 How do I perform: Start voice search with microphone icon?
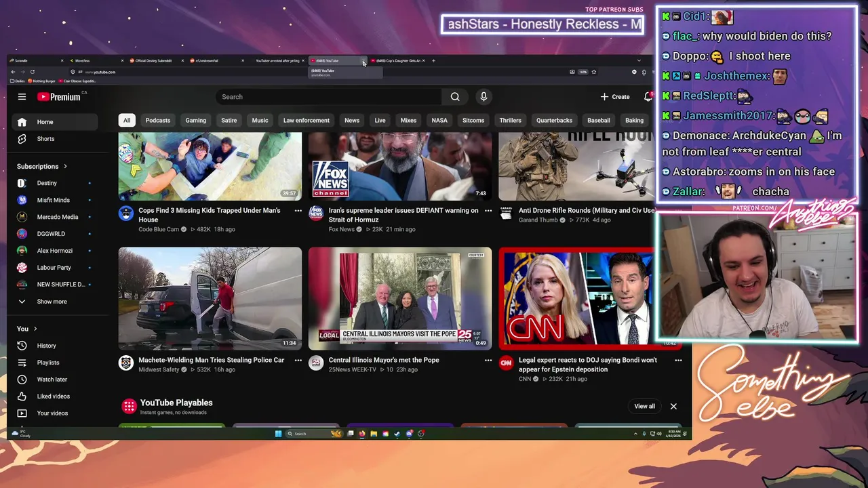coord(484,97)
